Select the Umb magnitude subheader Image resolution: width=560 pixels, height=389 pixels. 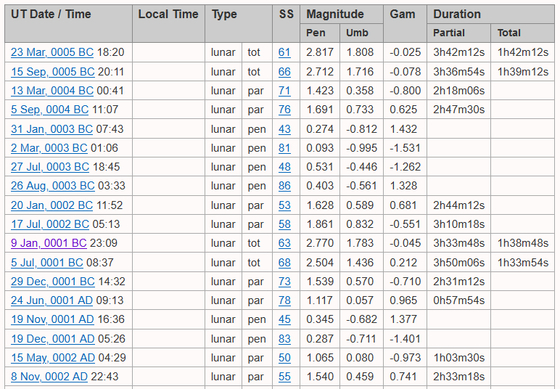357,33
